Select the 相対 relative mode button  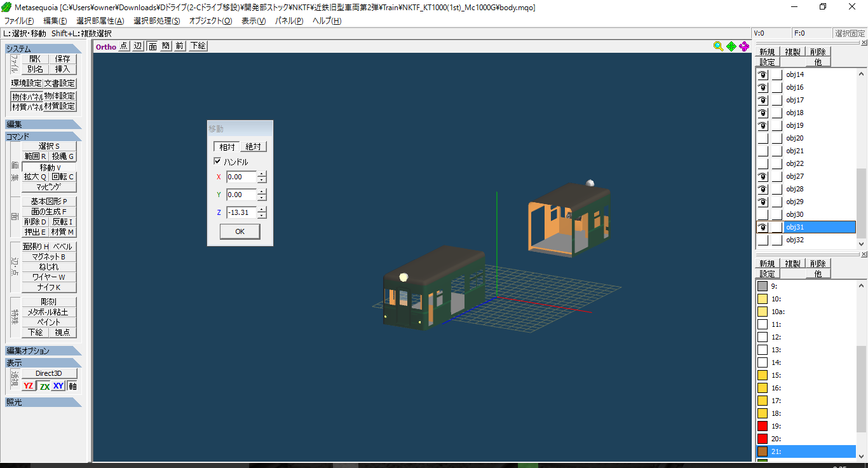pyautogui.click(x=227, y=147)
